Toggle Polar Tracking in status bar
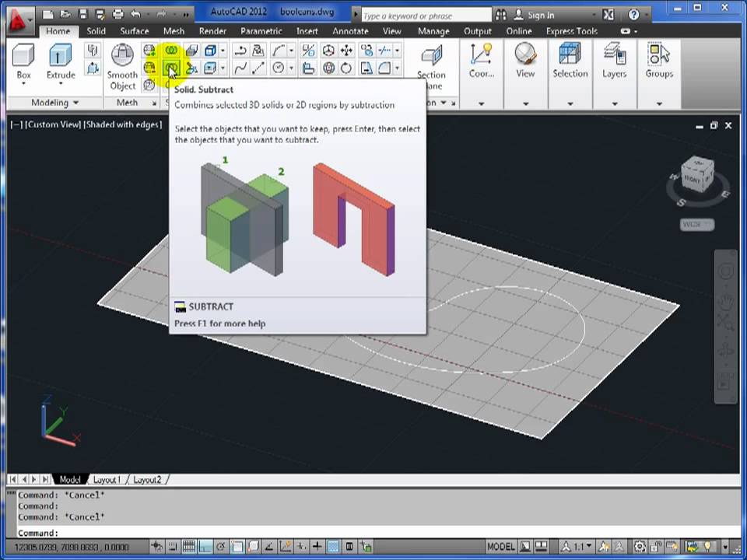The image size is (747, 560). [x=220, y=546]
